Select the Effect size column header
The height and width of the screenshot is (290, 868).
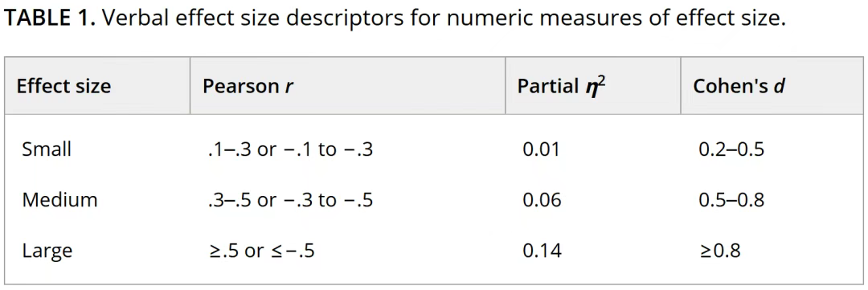tap(63, 86)
